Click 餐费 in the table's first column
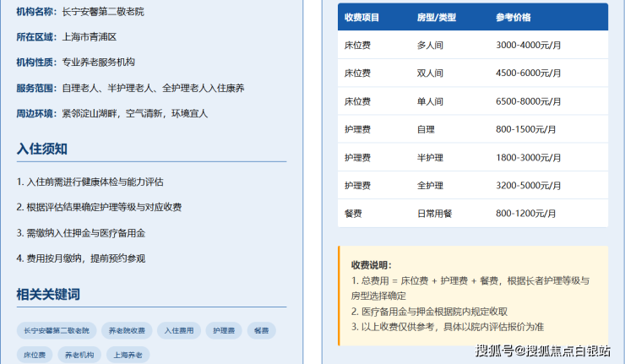Viewport: 625px width, 364px height. 353,214
